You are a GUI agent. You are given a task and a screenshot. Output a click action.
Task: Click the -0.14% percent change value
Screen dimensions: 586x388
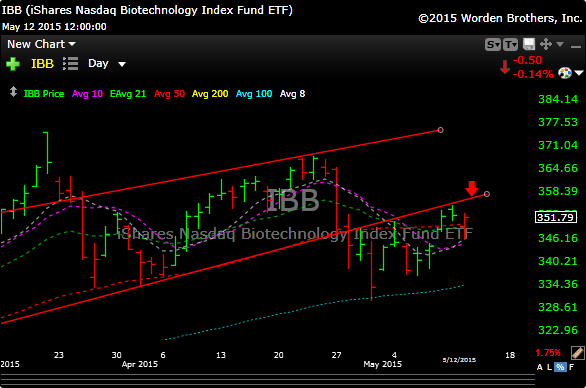(x=533, y=74)
